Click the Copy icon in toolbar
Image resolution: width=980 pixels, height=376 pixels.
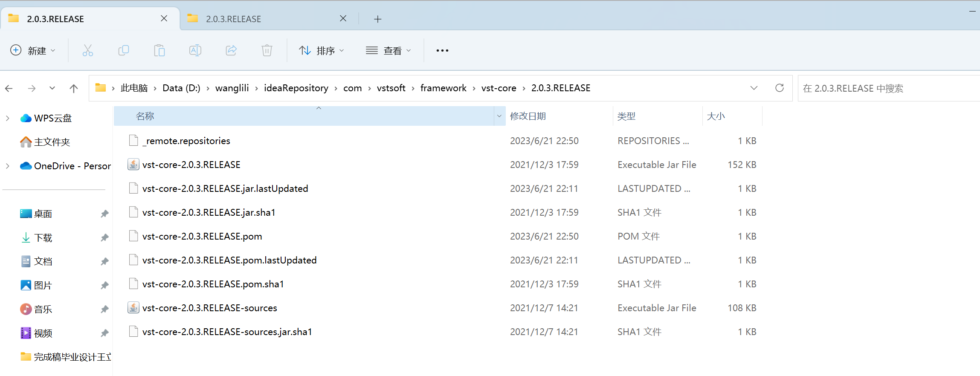pos(124,51)
